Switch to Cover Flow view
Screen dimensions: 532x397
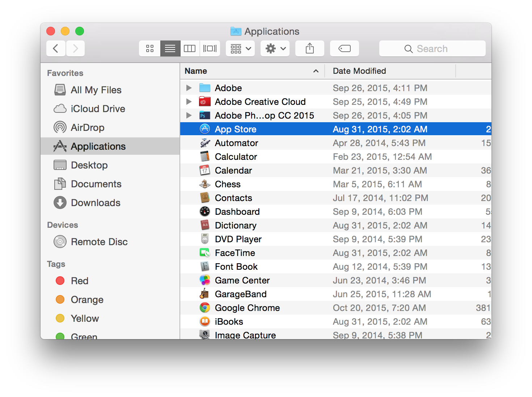pyautogui.click(x=210, y=48)
